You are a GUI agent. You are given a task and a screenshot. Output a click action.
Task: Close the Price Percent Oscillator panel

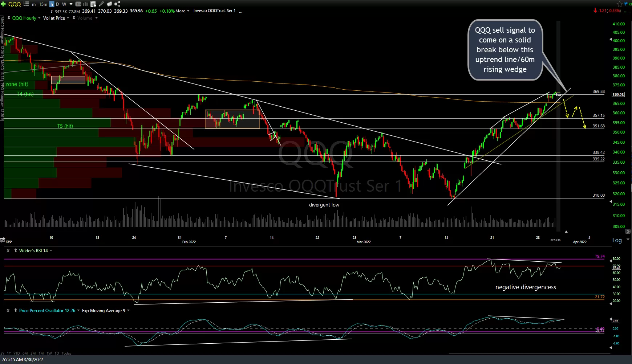click(x=8, y=311)
